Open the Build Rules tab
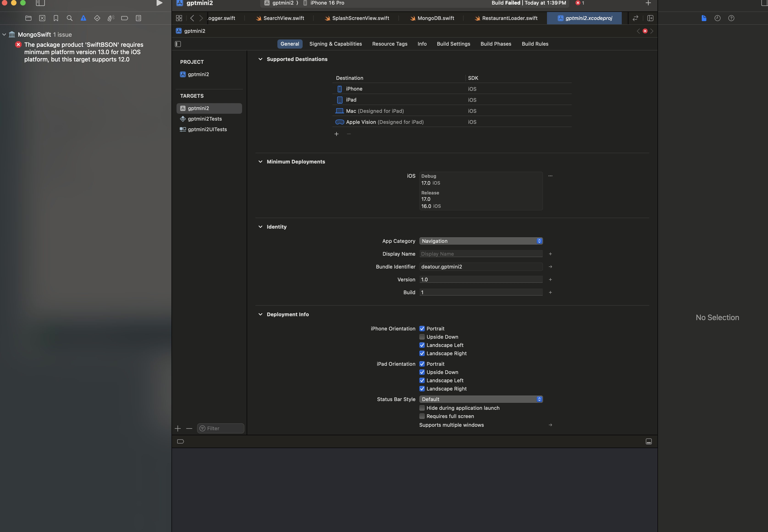 535,44
